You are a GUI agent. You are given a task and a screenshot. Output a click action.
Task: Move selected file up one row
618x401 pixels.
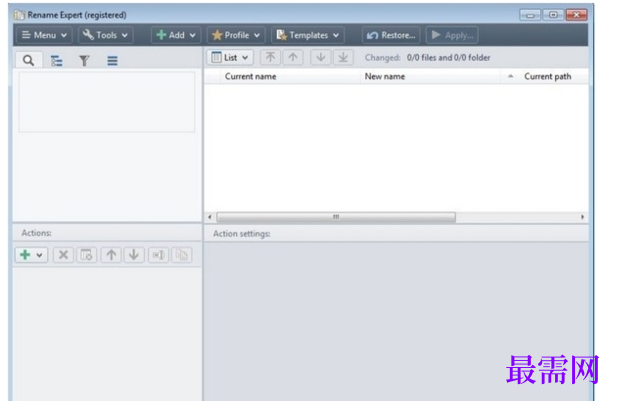tap(292, 58)
